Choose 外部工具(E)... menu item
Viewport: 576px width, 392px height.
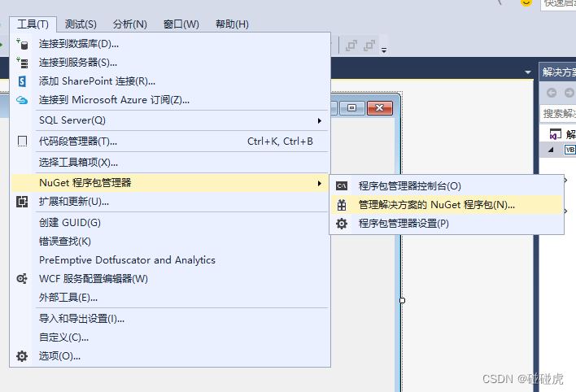coord(170,298)
